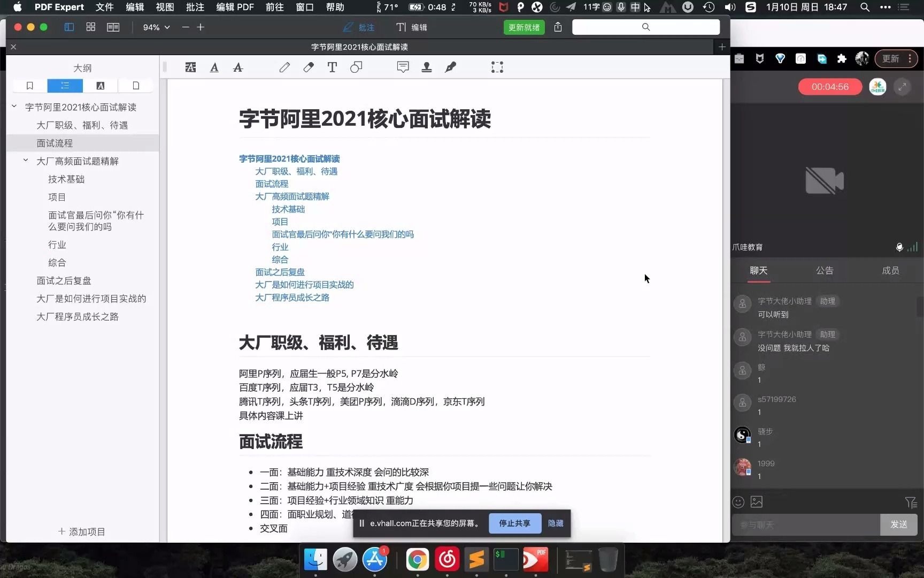Screen dimensions: 924x578
Task: Select the pen drawing tool
Action: pyautogui.click(x=284, y=67)
